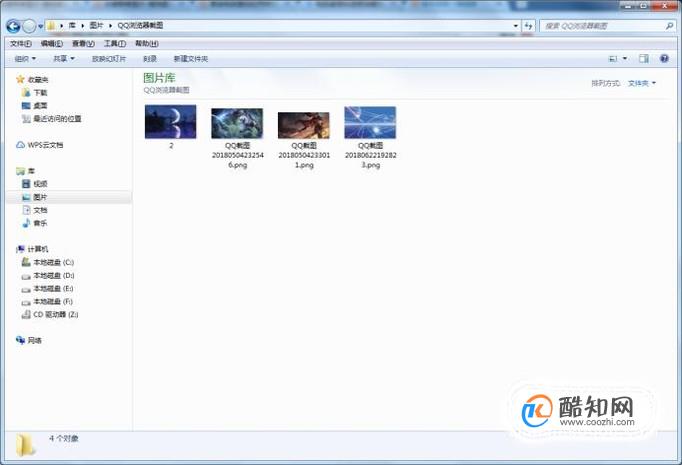Open 本地磁盘 (C:) drive
This screenshot has width=682, height=465.
pos(54,262)
